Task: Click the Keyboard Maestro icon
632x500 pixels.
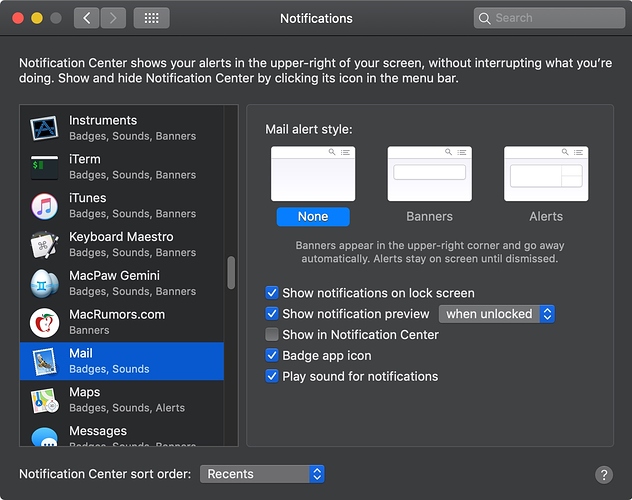Action: (44, 245)
